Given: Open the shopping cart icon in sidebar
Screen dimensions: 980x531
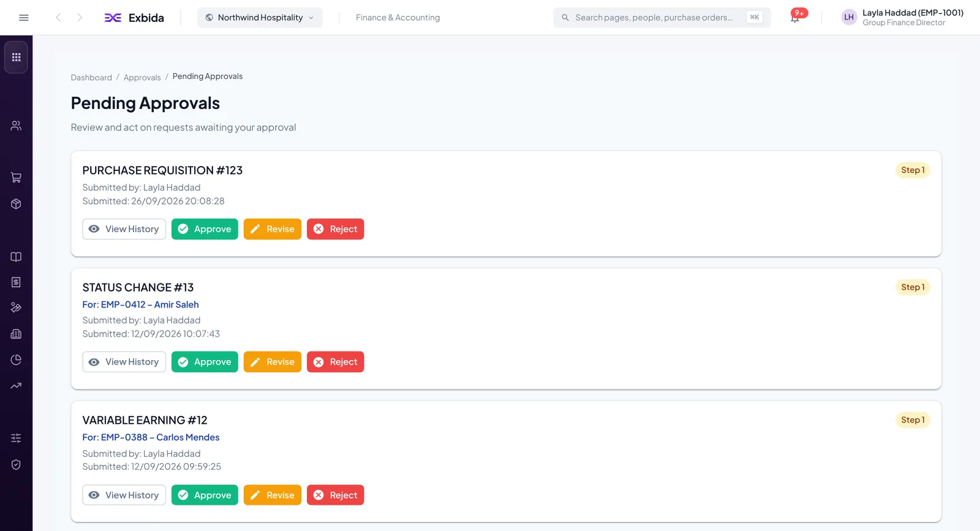Looking at the screenshot, I should (x=17, y=178).
